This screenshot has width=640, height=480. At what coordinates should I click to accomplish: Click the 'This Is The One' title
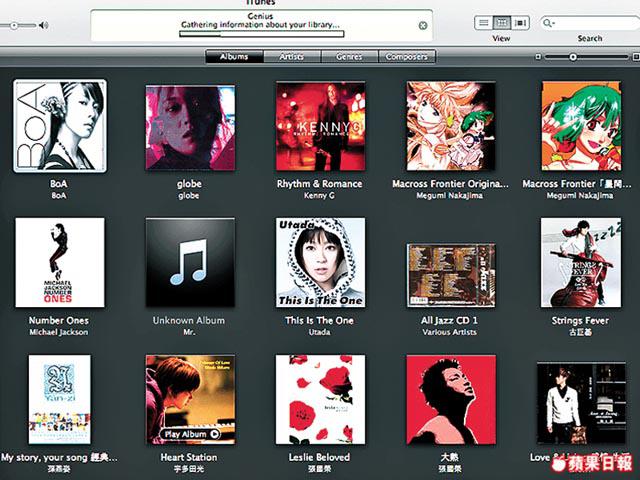coord(320,321)
